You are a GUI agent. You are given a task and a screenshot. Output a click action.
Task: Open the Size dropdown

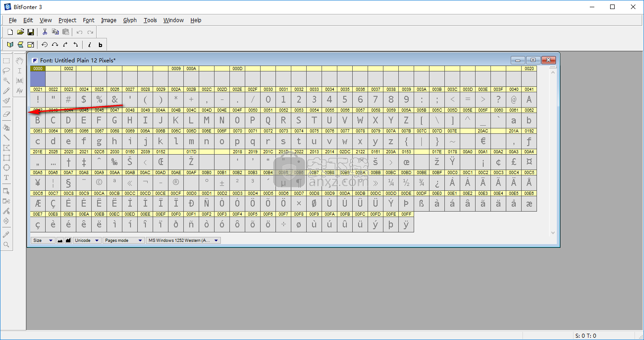click(x=43, y=241)
